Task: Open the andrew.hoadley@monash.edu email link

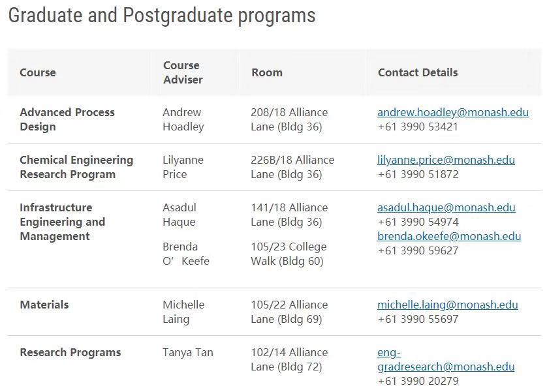Action: point(452,112)
